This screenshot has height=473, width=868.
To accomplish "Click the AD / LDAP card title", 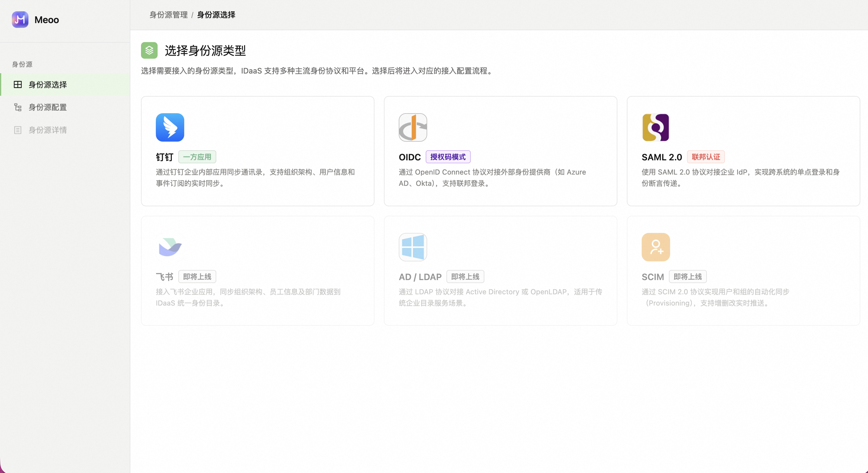I will (420, 277).
